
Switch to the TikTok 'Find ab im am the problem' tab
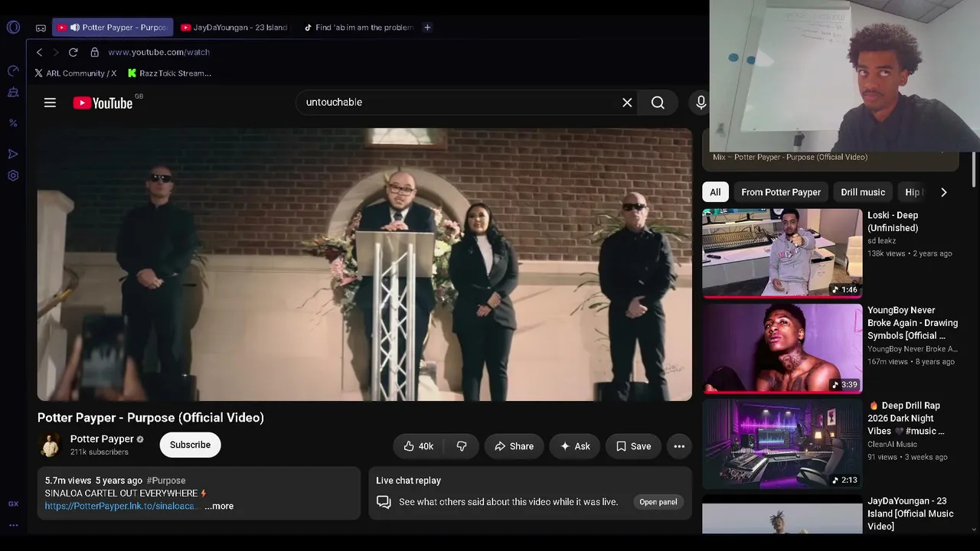pos(358,28)
